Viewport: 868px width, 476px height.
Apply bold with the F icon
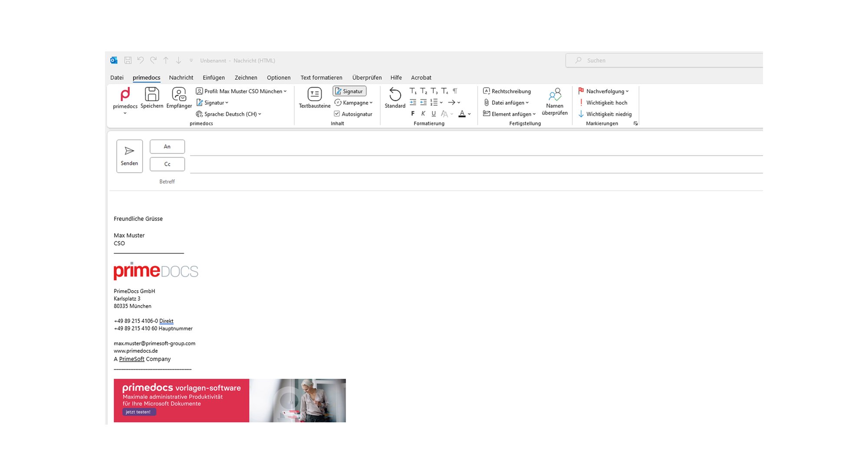pyautogui.click(x=412, y=114)
